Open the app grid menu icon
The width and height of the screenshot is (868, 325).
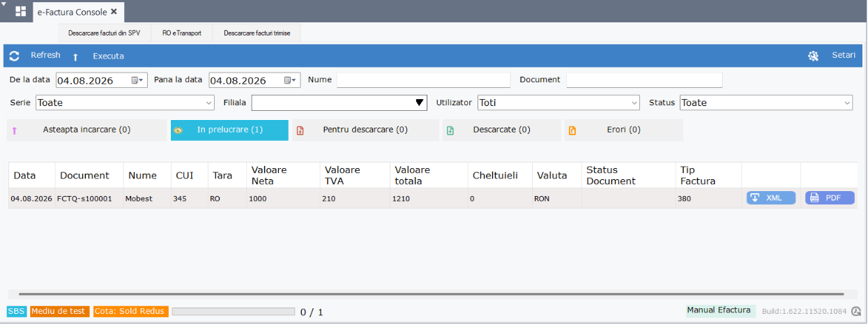[20, 11]
